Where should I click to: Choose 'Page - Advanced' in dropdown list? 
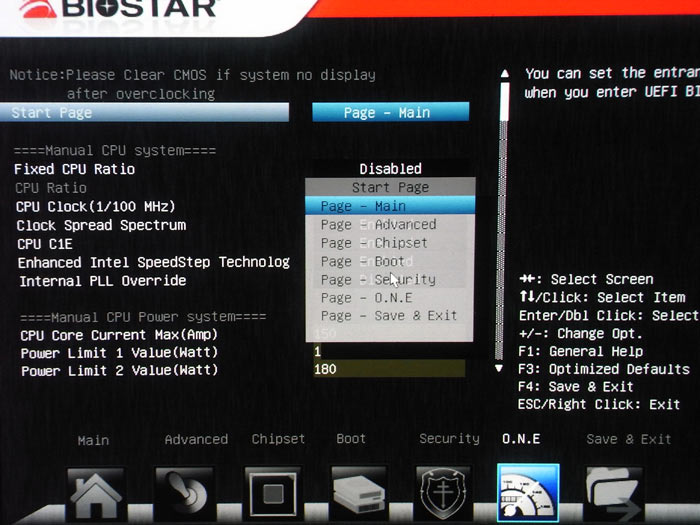click(390, 224)
